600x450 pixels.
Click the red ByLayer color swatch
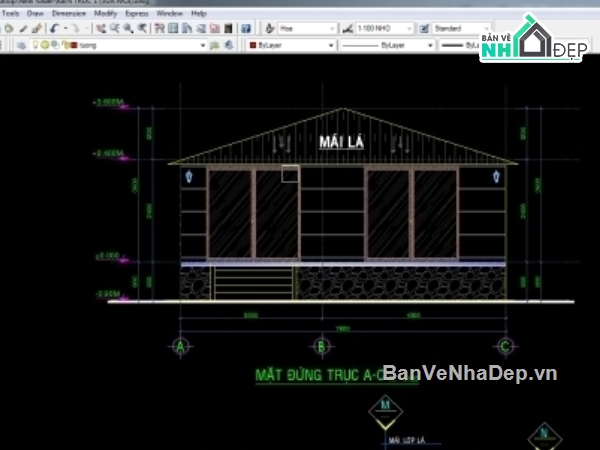click(x=251, y=45)
